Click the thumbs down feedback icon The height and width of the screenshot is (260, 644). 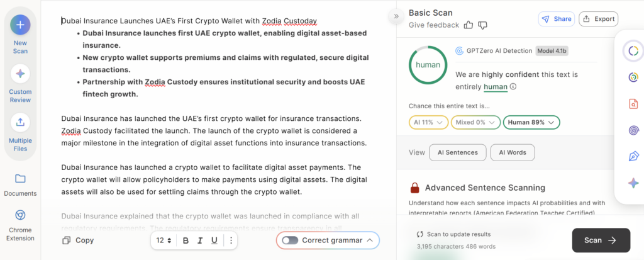(482, 25)
